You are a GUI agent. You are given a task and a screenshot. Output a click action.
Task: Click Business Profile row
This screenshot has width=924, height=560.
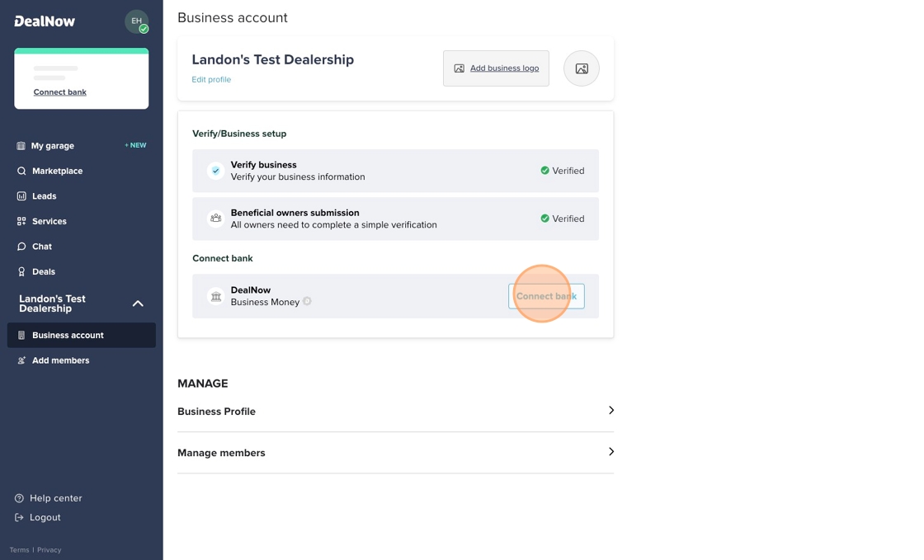coord(395,411)
